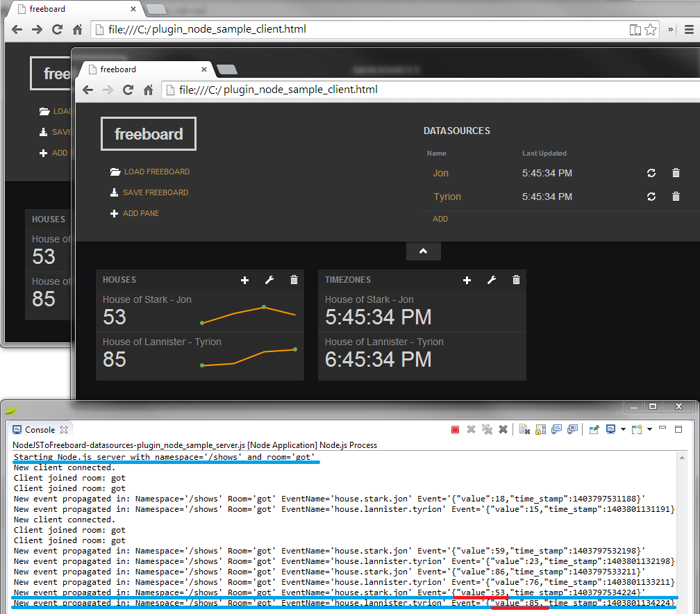Click the back arrow in the rear browser window

click(17, 29)
